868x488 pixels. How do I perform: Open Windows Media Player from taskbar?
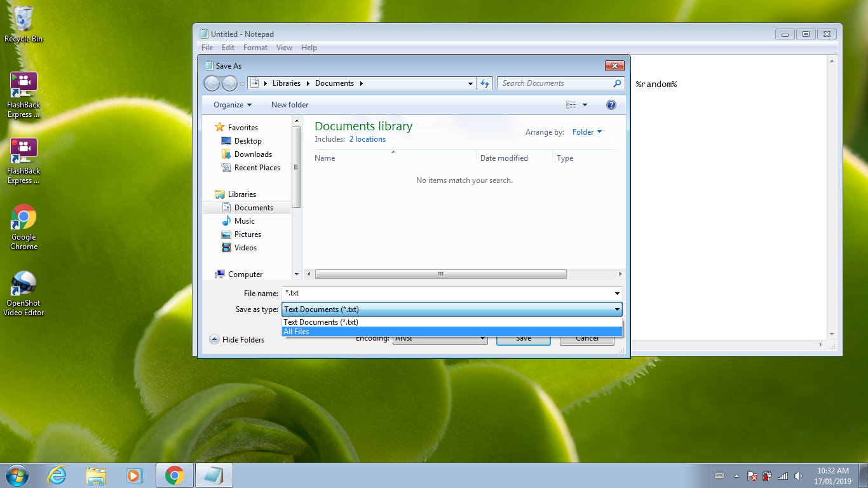[134, 475]
